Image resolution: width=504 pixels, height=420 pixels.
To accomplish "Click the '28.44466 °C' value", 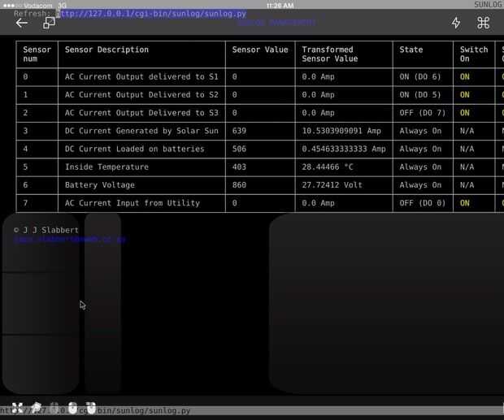I will coord(328,167).
